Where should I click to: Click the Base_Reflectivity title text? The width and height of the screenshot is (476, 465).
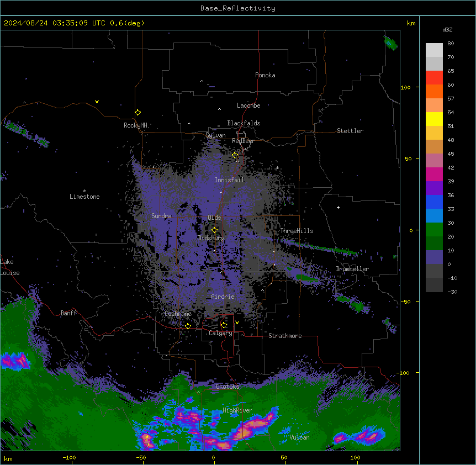click(x=238, y=8)
